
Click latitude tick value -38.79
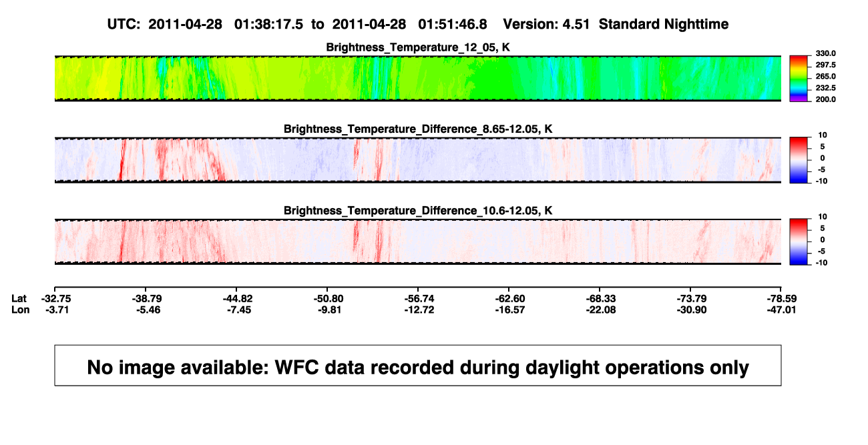146,298
